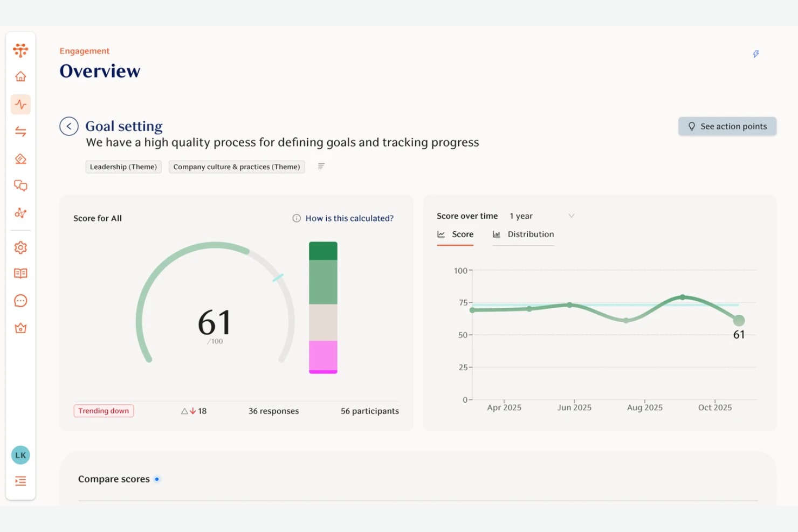Open the compare arrows icon in the sidebar
This screenshot has width=798, height=532.
pos(20,131)
